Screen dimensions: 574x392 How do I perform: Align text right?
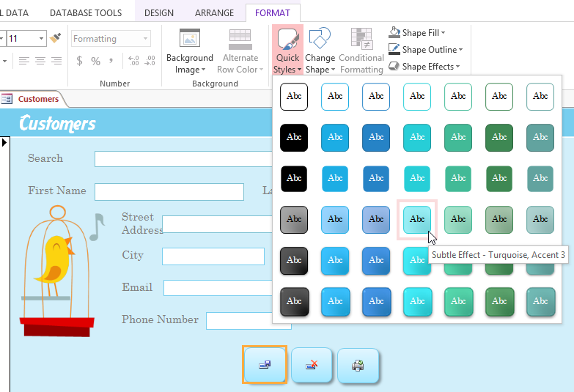point(56,61)
